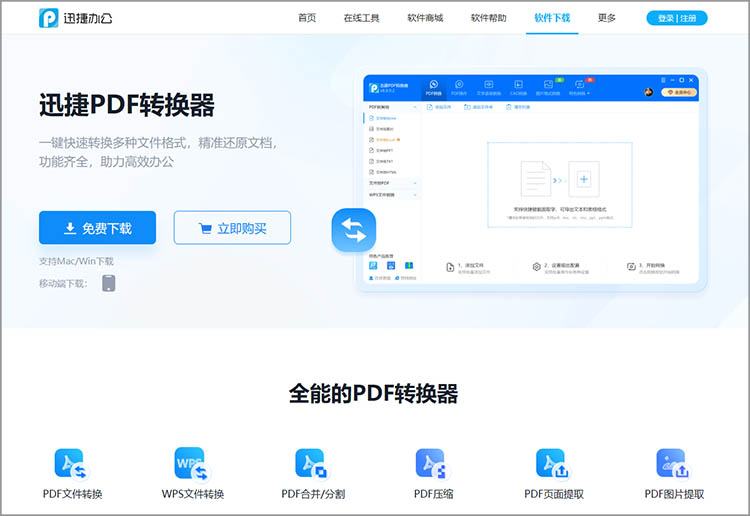Click the settings gear step icon
This screenshot has height=516, width=750.
536,267
